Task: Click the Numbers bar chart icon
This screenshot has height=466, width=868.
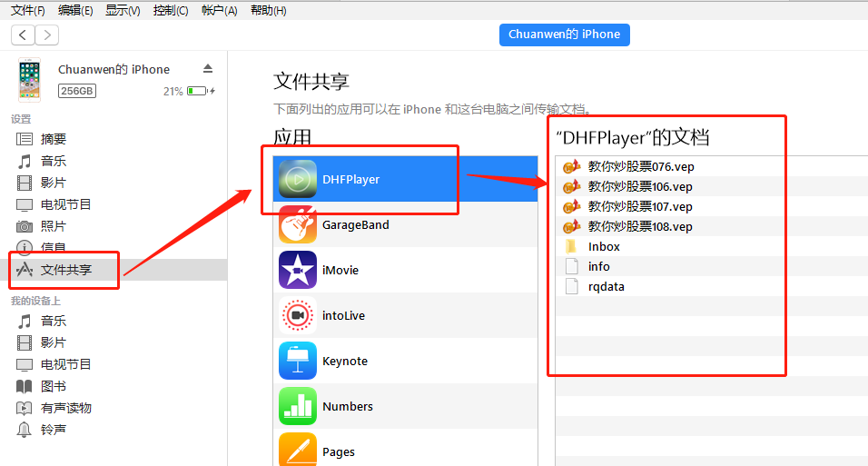Action: click(x=298, y=406)
